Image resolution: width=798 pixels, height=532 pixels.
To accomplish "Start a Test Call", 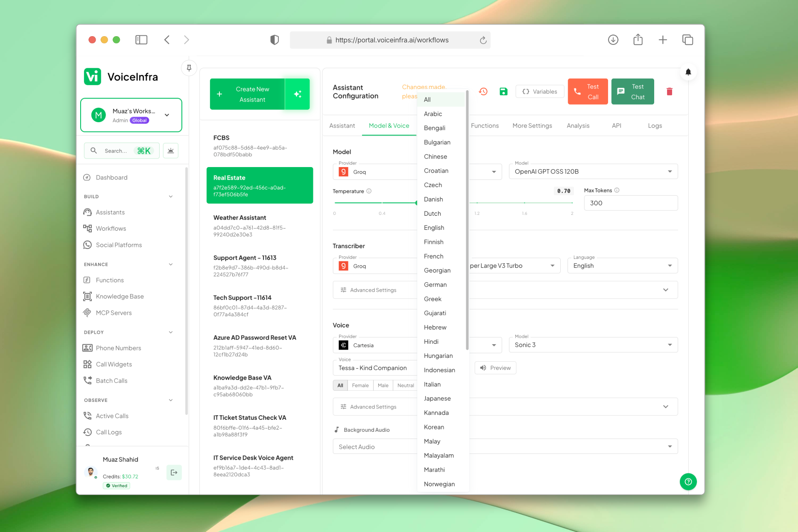I will 588,91.
